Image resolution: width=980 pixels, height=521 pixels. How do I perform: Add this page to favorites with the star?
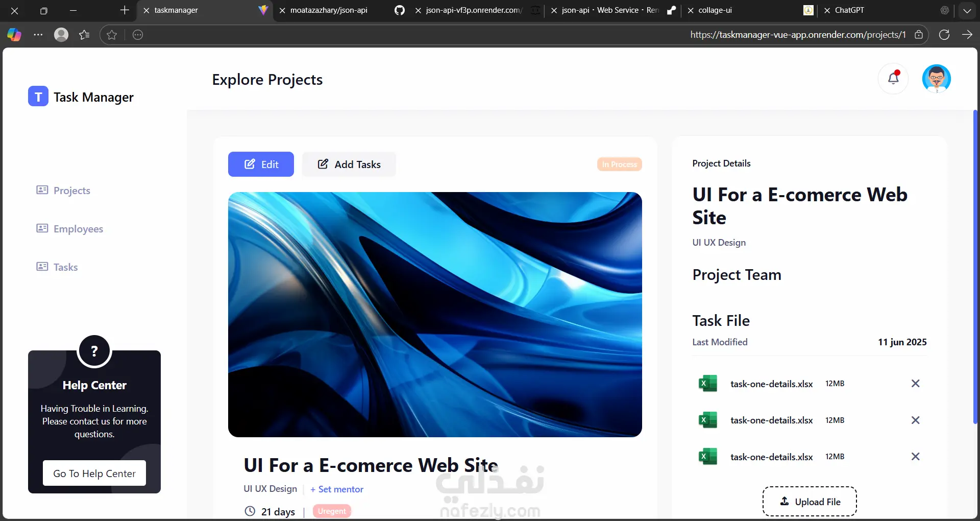coord(112,35)
